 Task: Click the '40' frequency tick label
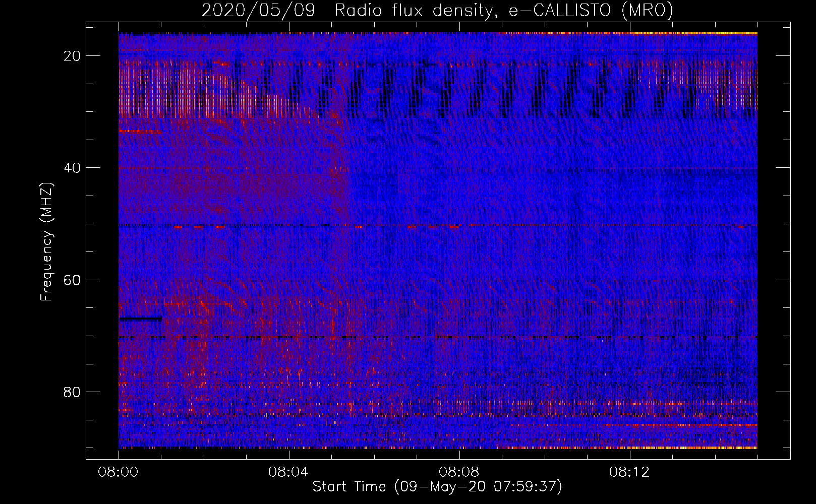(72, 168)
